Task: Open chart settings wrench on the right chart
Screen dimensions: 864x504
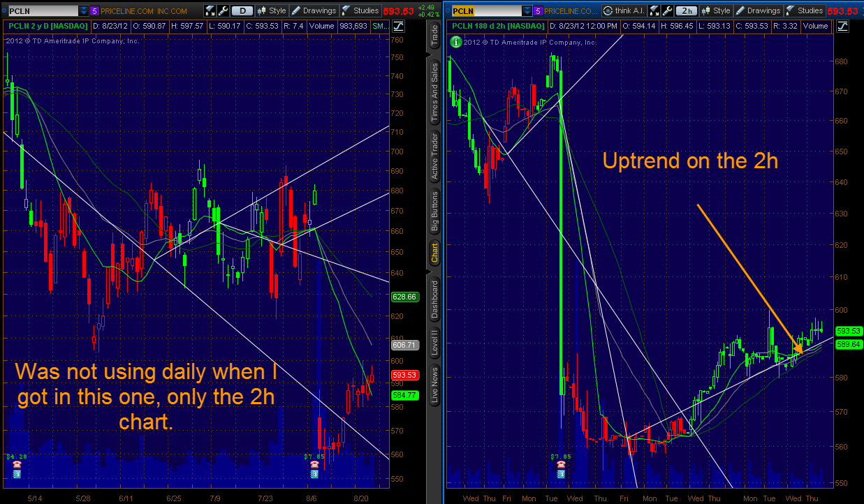Action: click(666, 10)
